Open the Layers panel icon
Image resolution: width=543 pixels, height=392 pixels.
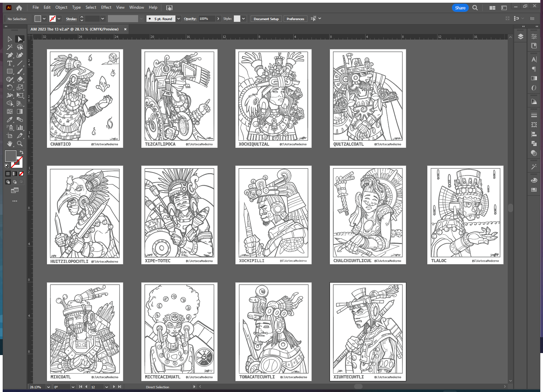[520, 37]
